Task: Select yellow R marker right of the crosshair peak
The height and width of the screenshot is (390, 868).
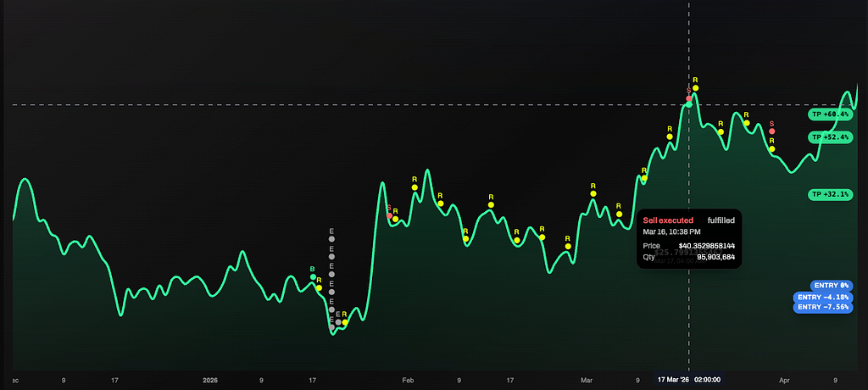Action: (x=695, y=87)
